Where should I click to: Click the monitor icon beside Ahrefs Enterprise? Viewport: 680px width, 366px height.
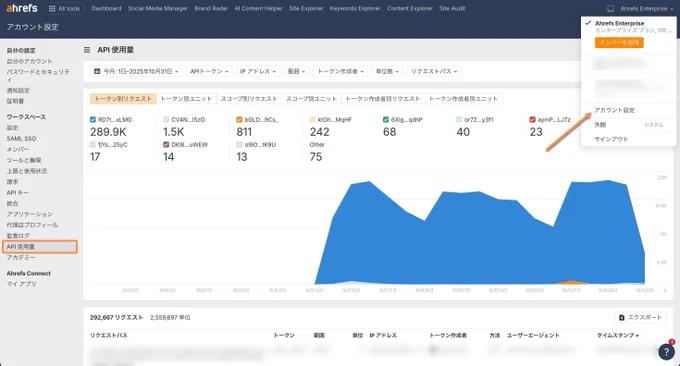(x=610, y=9)
